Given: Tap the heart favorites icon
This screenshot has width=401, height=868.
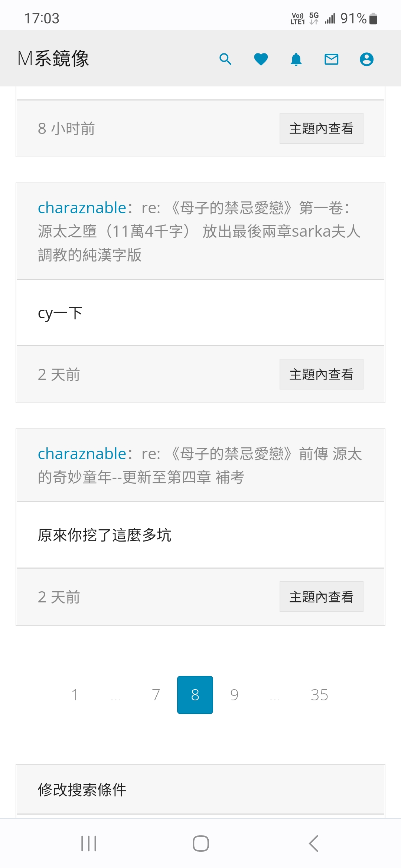Looking at the screenshot, I should click(x=261, y=59).
